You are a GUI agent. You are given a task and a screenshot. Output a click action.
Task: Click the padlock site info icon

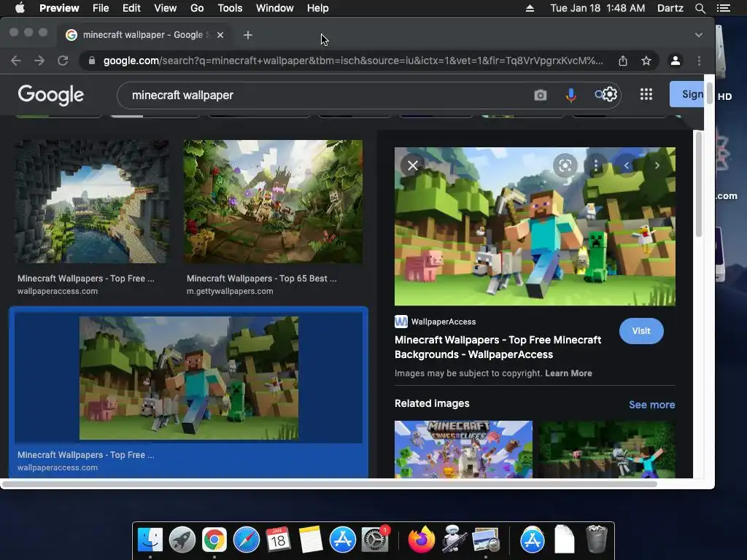92,61
